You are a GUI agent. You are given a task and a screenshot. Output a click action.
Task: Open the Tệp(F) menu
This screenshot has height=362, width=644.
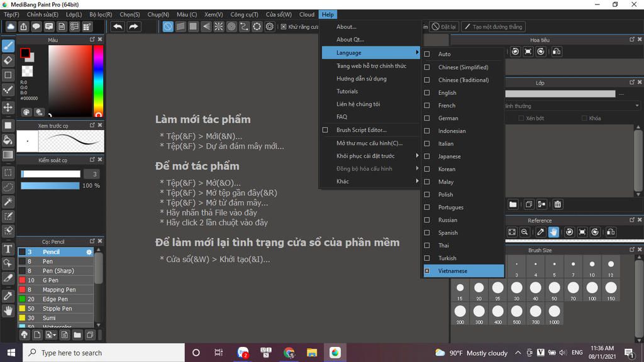coord(11,14)
